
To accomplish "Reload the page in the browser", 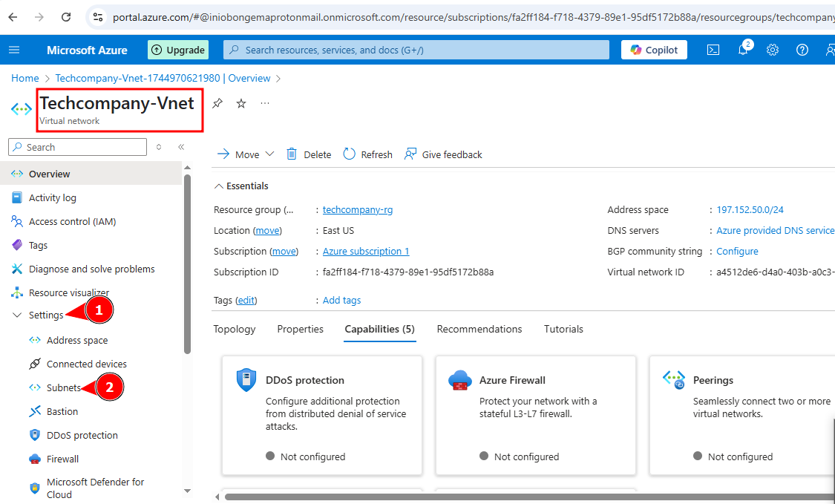I will 66,17.
